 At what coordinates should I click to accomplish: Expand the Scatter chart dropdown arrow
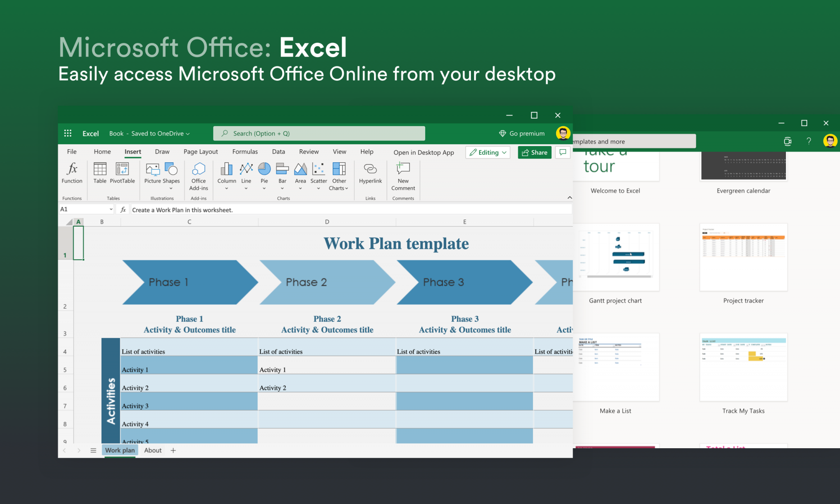[319, 189]
